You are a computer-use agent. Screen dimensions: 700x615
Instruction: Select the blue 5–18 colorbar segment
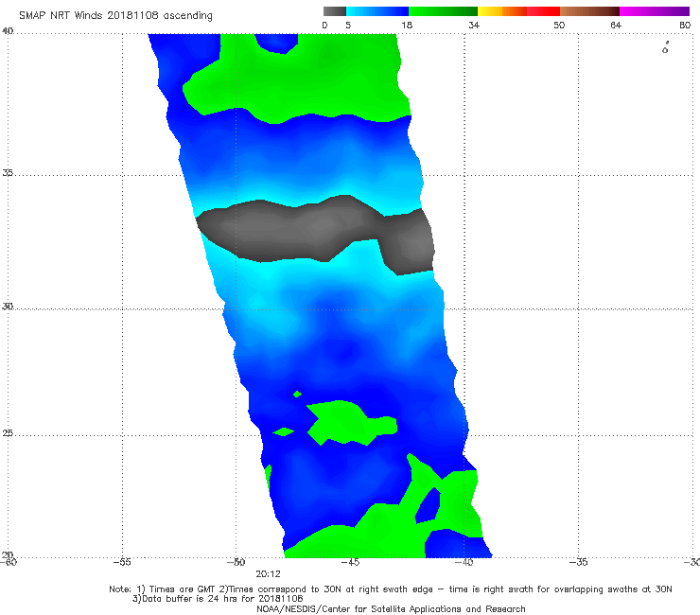pos(377,11)
